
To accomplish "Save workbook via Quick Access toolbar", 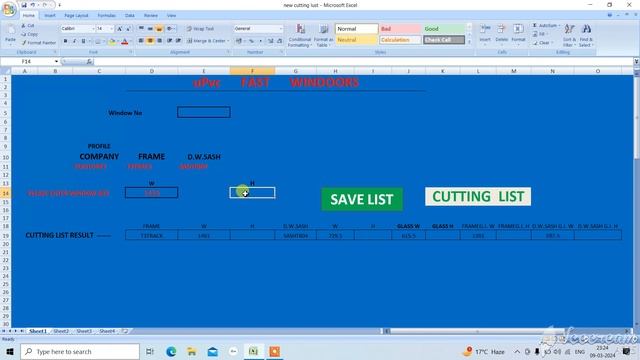I will pyautogui.click(x=24, y=5).
